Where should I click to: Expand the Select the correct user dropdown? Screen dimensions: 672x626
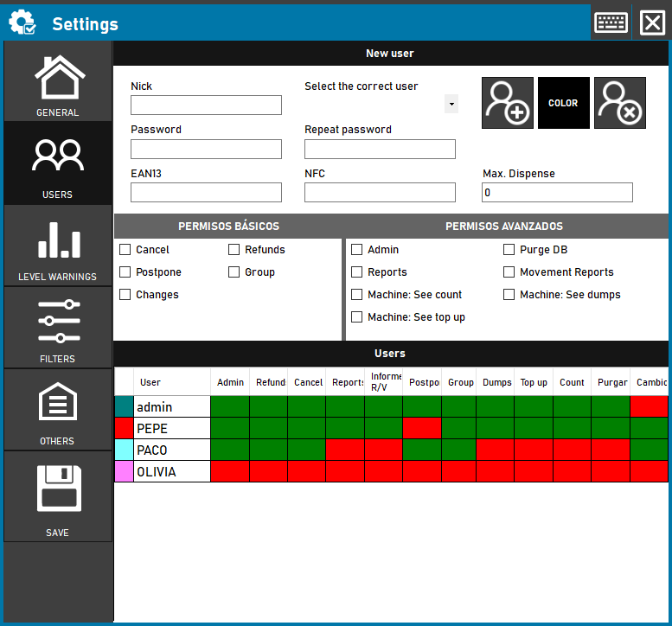tap(451, 105)
